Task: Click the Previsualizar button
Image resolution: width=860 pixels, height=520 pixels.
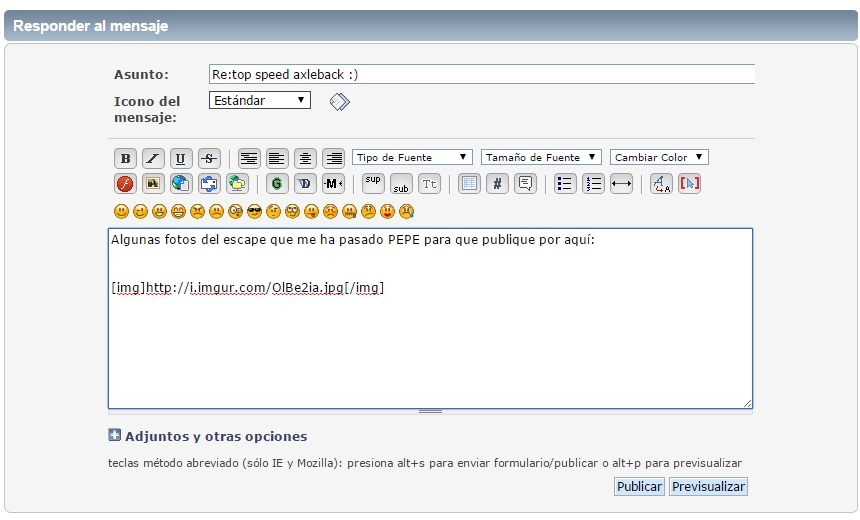Action: point(708,487)
